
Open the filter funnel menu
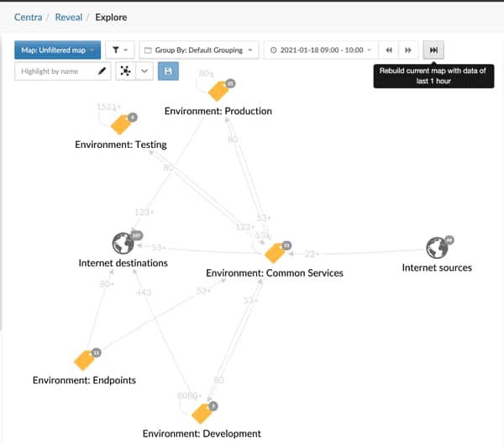[119, 50]
